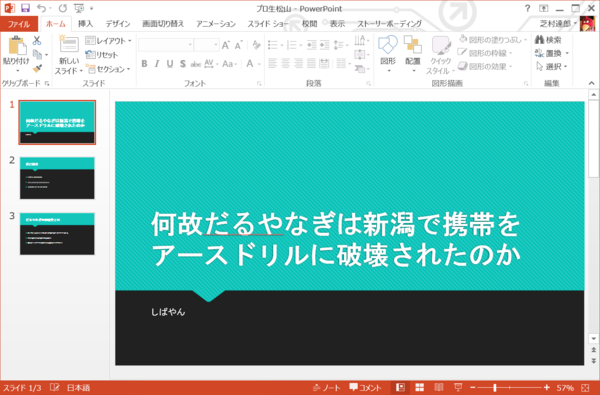Toggle Normal view in status bar
Screen dimensions: 600x395
pyautogui.click(x=401, y=387)
